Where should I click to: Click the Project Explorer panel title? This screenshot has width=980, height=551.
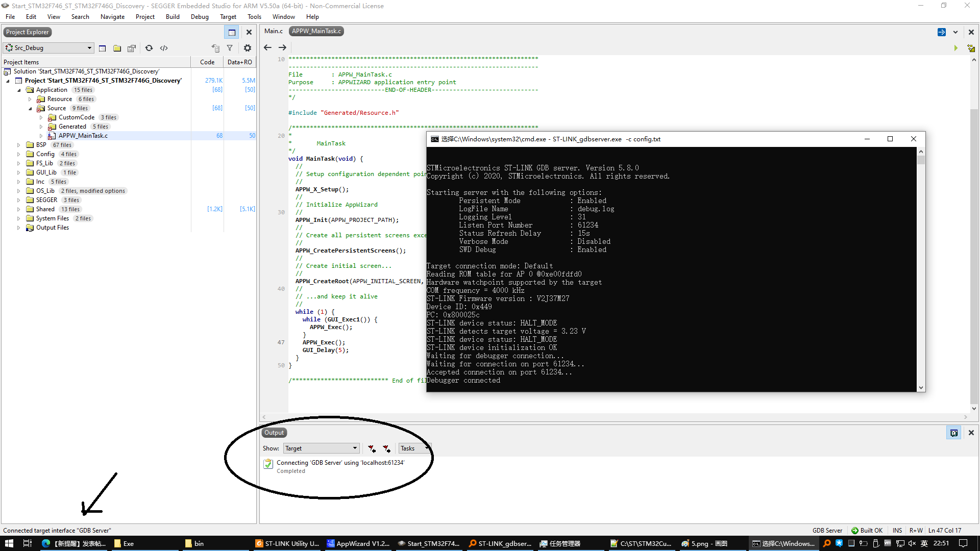(28, 32)
